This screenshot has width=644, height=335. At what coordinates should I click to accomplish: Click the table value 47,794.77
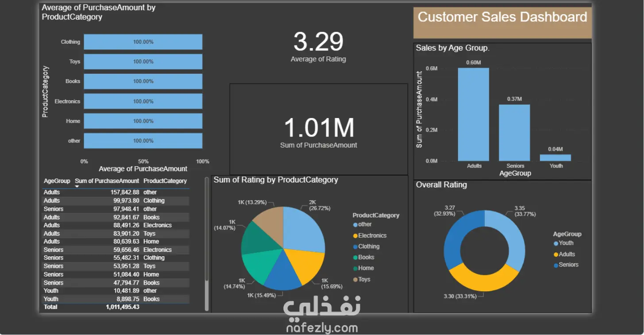126,282
